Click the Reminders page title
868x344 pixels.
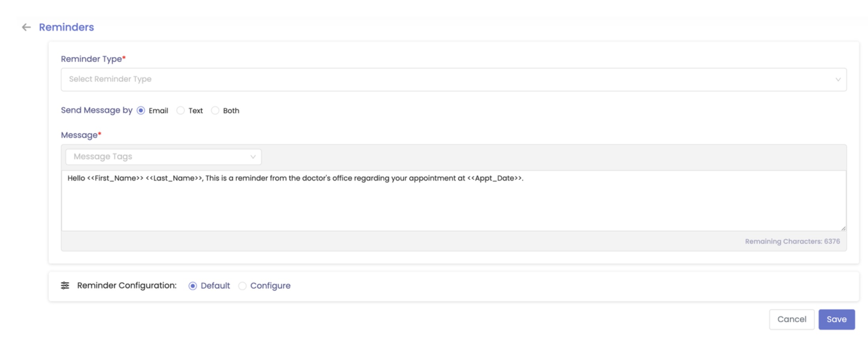point(66,27)
